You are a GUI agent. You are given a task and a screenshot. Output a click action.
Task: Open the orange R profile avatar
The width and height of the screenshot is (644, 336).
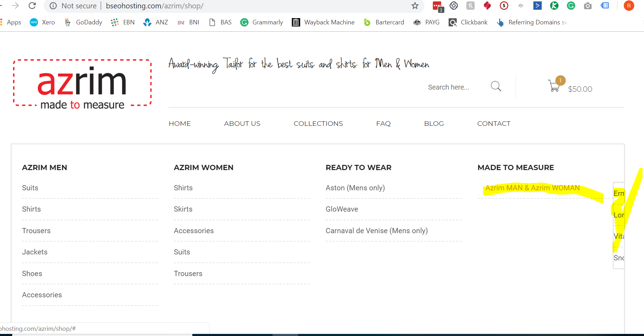[629, 6]
